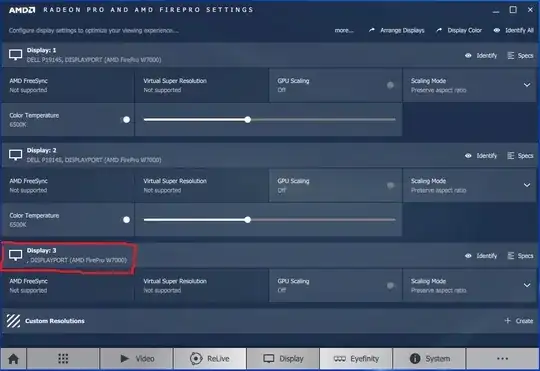The image size is (540, 371).
Task: Identify Display 3
Action: [x=481, y=256]
